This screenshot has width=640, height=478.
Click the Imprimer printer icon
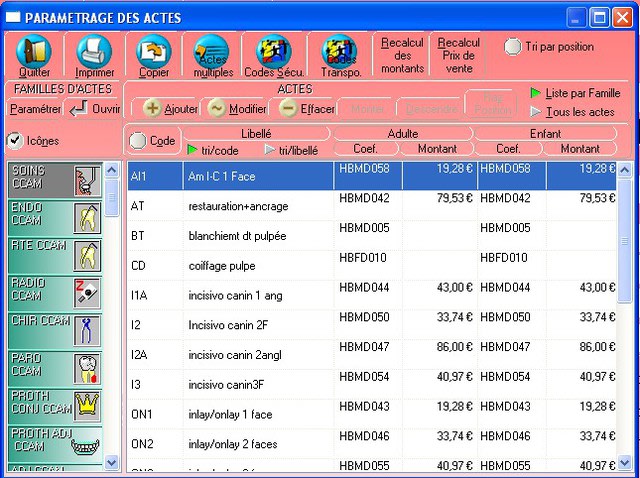pyautogui.click(x=94, y=54)
